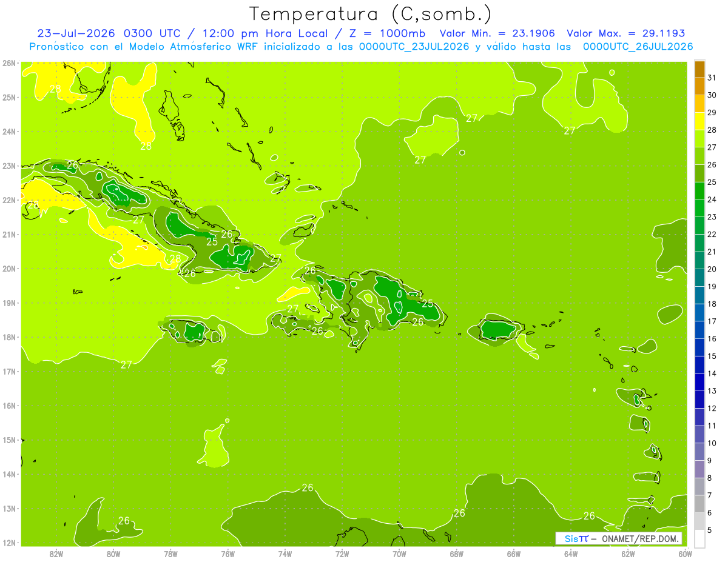Click the color scale value "20"
The height and width of the screenshot is (562, 728).
coord(712,269)
